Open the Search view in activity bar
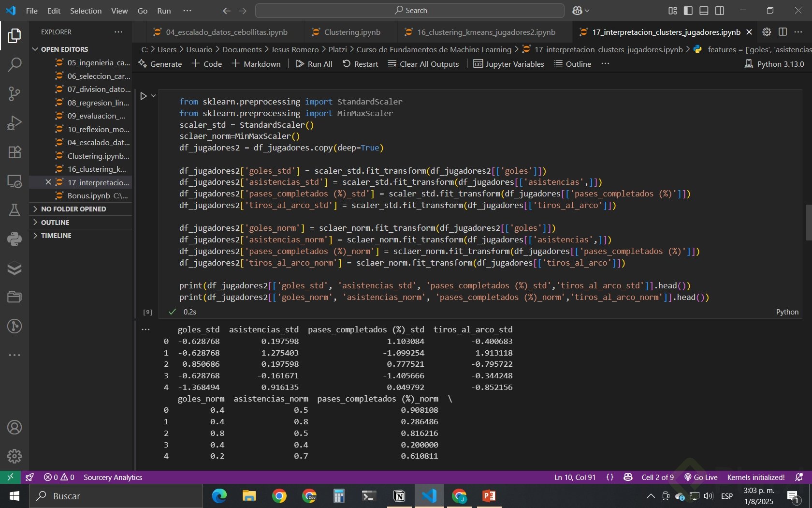Viewport: 812px width, 508px height. [14, 64]
